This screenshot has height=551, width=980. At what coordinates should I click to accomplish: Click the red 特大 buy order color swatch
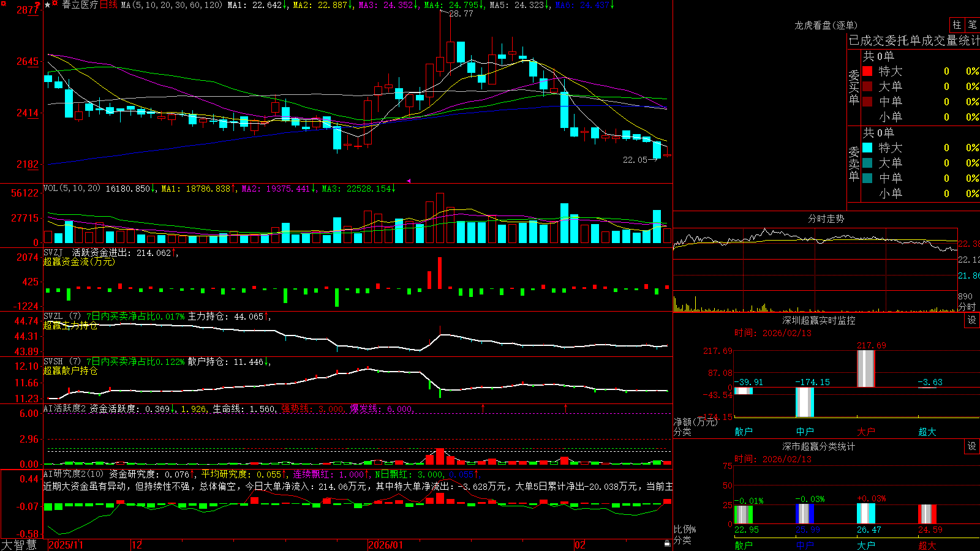(867, 71)
